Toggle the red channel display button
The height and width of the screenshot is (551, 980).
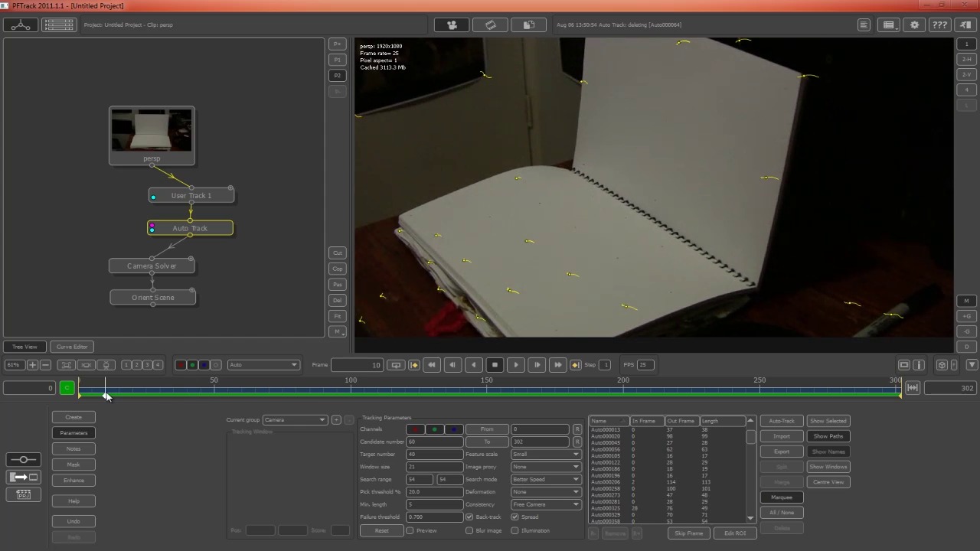181,364
